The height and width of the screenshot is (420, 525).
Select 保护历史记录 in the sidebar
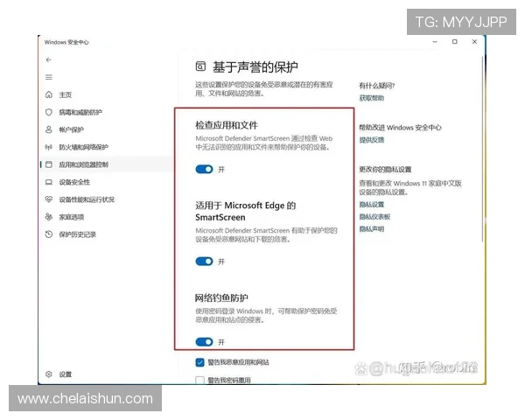[78, 234]
